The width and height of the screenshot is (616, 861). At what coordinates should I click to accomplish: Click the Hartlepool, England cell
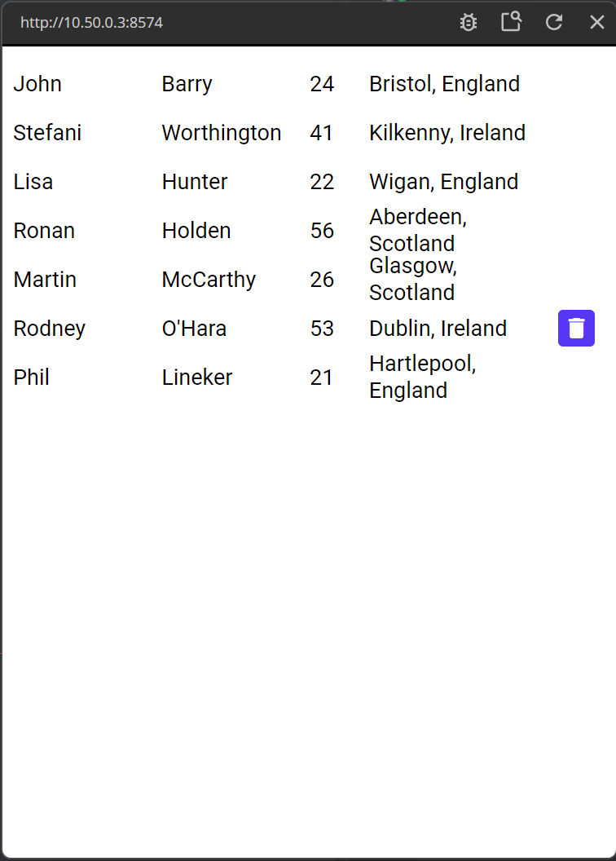[x=422, y=377]
